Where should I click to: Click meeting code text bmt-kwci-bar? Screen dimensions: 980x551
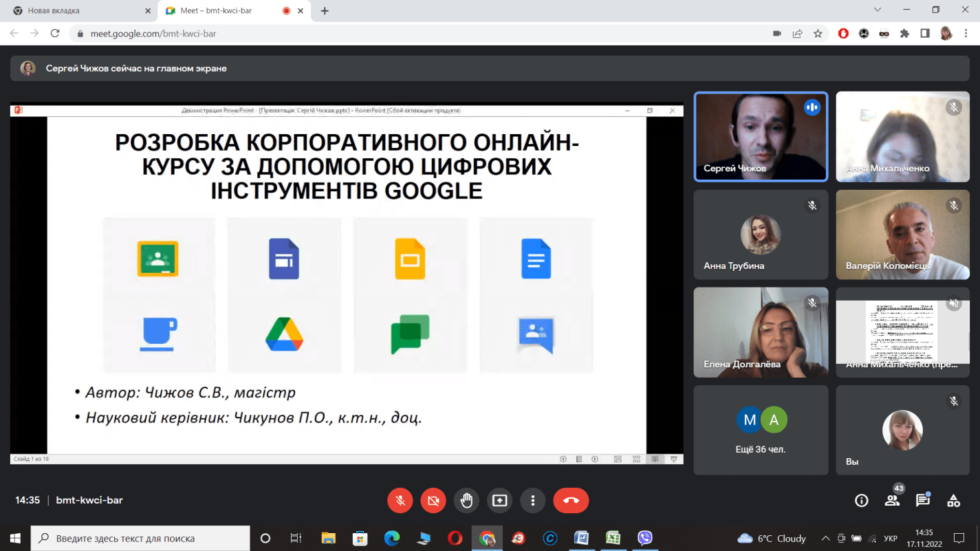[x=89, y=500]
